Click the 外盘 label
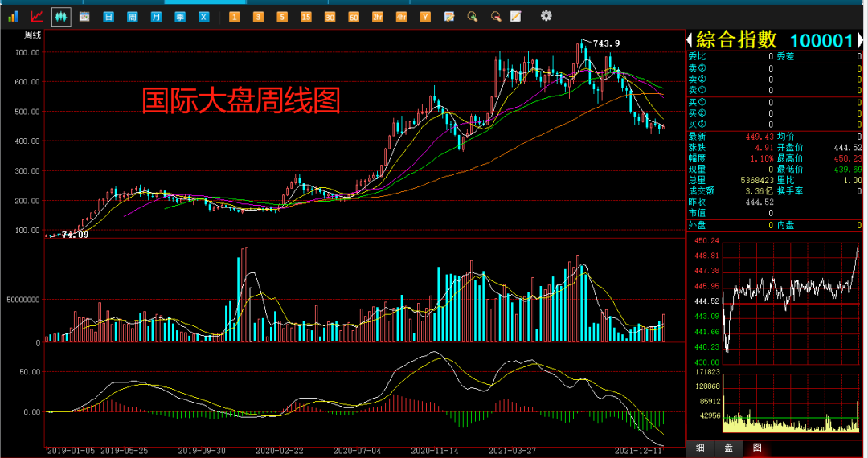The height and width of the screenshot is (458, 868). click(x=697, y=225)
